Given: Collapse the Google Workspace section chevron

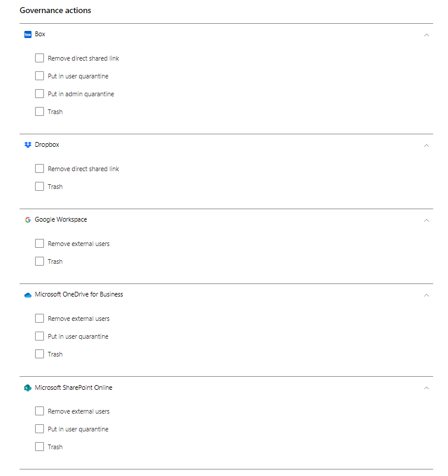Looking at the screenshot, I should pos(426,220).
